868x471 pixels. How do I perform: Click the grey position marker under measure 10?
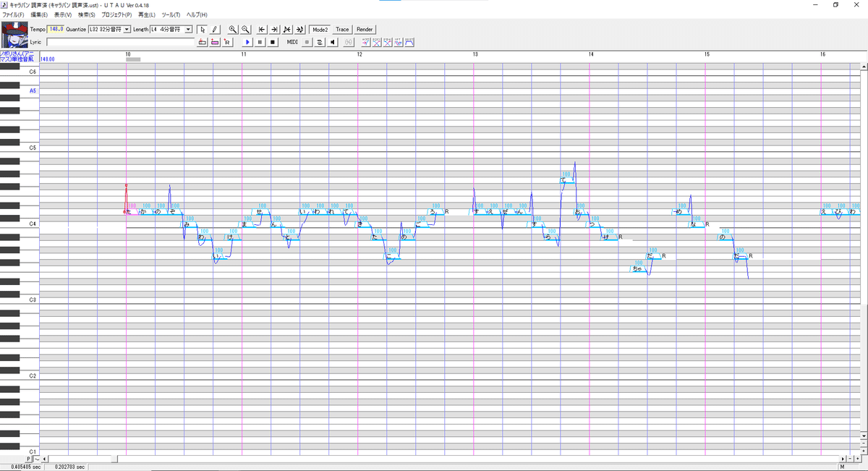tap(133, 59)
